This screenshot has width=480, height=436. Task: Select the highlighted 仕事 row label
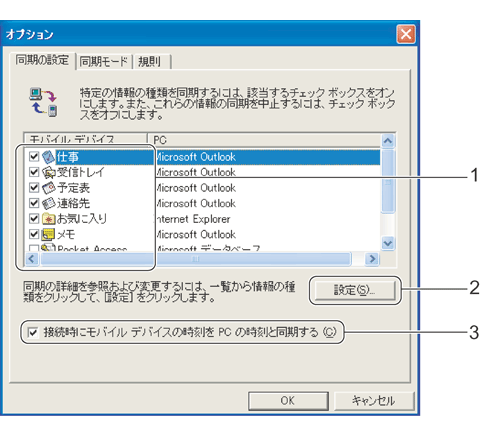point(68,157)
